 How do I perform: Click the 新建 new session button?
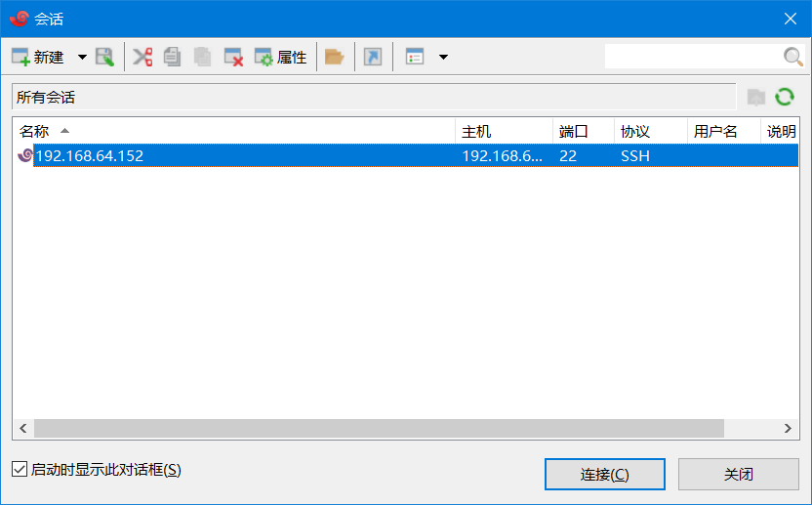tap(38, 57)
